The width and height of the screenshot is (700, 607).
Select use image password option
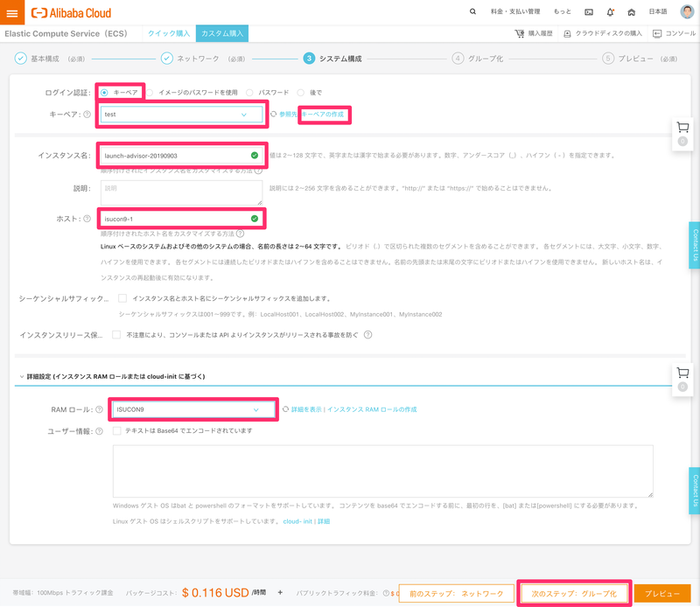150,93
